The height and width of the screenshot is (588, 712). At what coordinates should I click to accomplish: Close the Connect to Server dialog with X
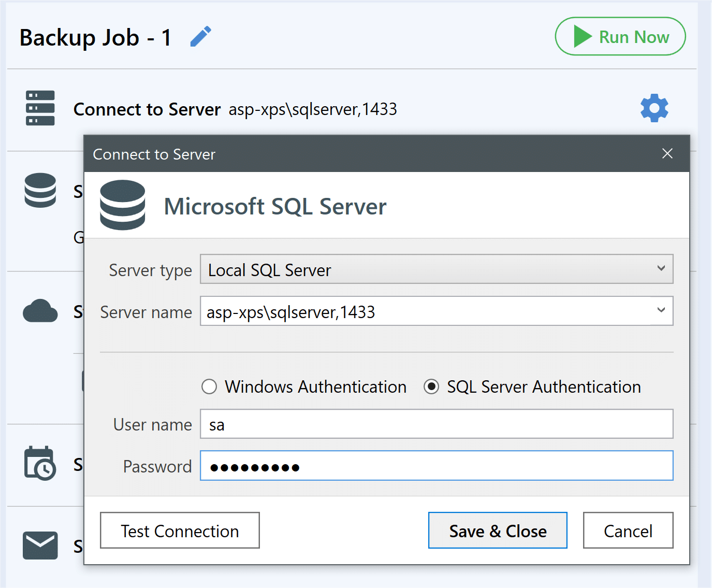pos(667,153)
